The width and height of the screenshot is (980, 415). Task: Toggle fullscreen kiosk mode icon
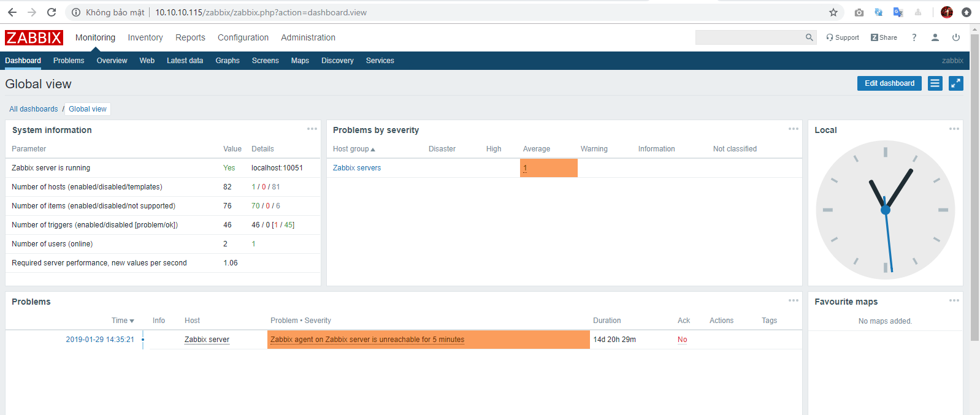956,83
